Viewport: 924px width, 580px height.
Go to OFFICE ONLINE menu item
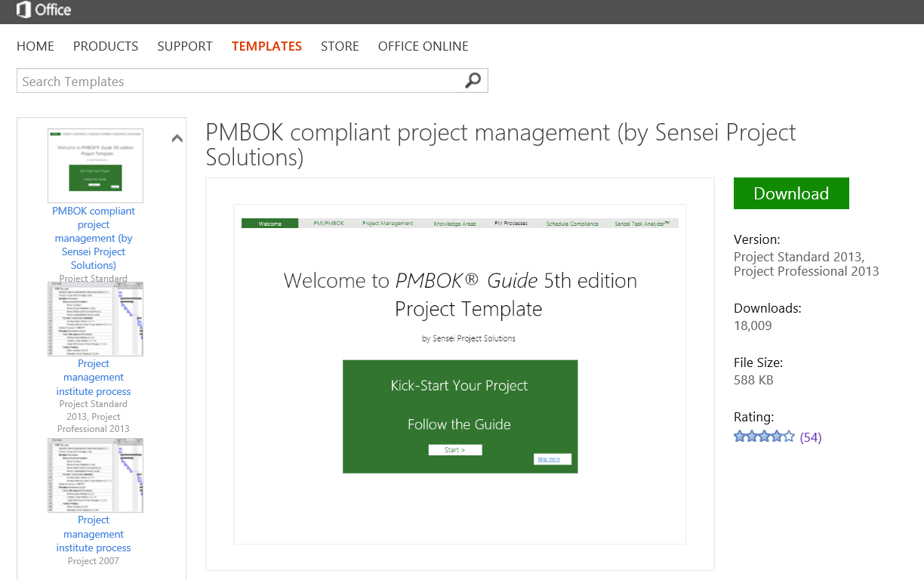click(x=423, y=46)
